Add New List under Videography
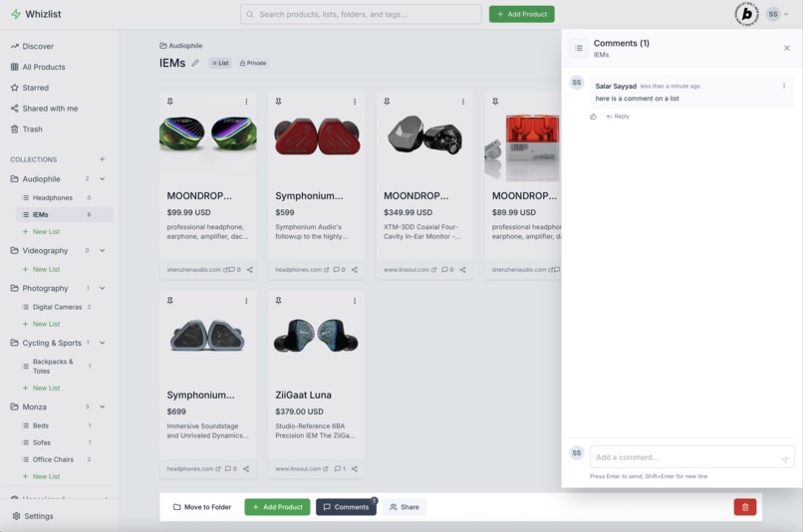Viewport: 803px width, 532px height. 42,269
